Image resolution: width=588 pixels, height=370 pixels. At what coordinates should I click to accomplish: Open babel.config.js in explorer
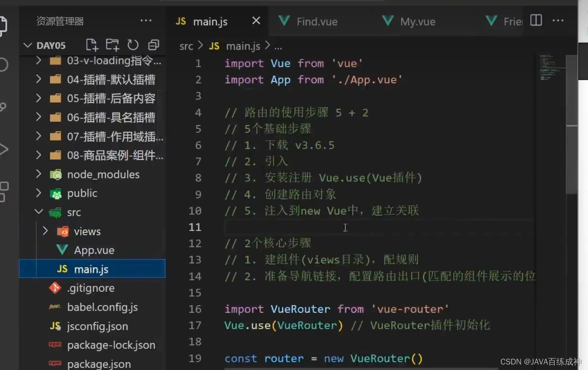(93, 307)
